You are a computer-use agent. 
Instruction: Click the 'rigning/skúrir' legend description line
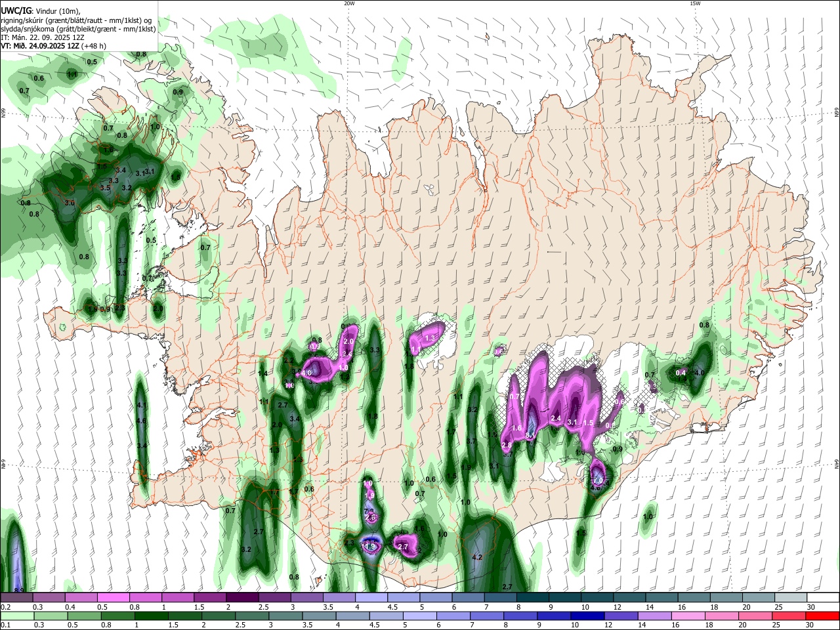click(x=76, y=20)
